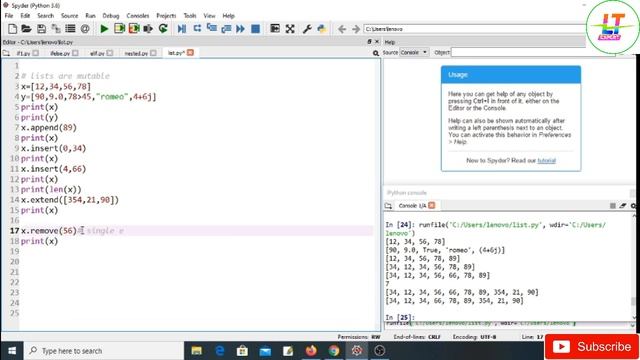Viewport: 640px width, 360px height.
Task: Place cursor on line 17 x.remove(56)
Action: pos(49,231)
